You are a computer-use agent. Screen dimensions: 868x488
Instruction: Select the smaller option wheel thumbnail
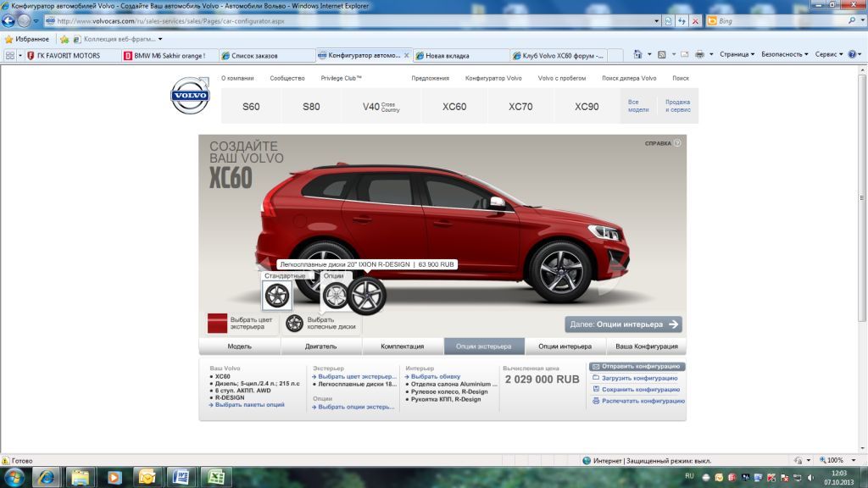pyautogui.click(x=336, y=296)
